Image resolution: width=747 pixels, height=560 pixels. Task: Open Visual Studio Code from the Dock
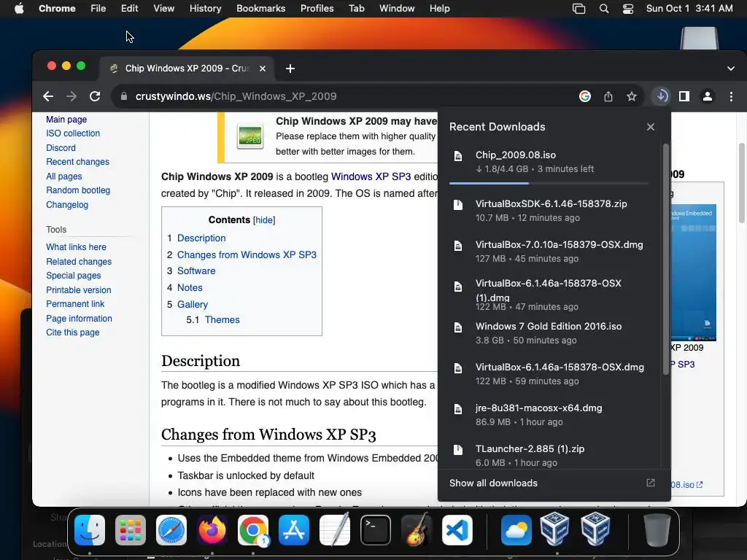tap(457, 530)
